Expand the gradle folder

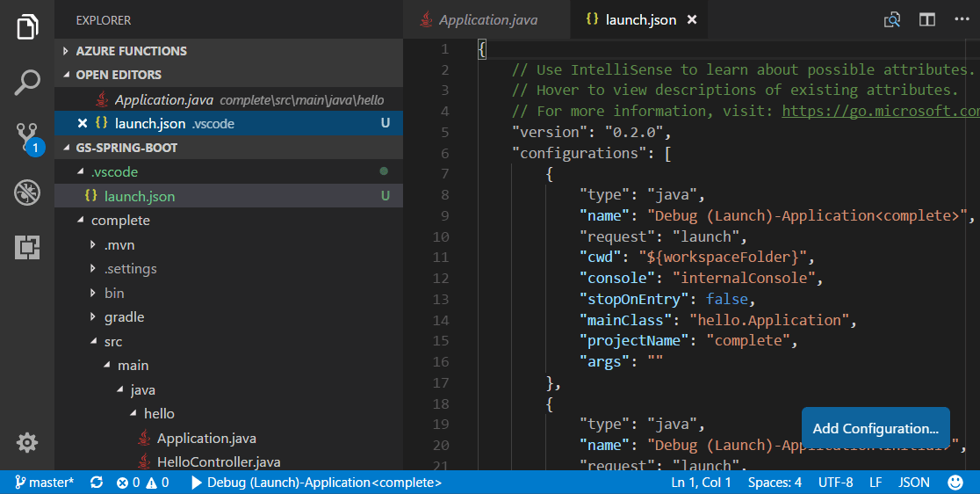(124, 316)
